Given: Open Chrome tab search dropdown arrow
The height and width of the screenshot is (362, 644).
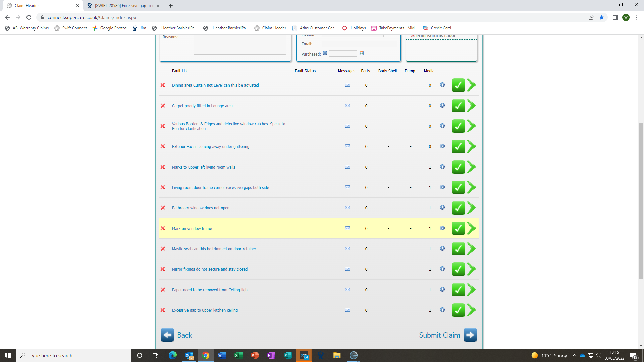Looking at the screenshot, I should pos(590,5).
